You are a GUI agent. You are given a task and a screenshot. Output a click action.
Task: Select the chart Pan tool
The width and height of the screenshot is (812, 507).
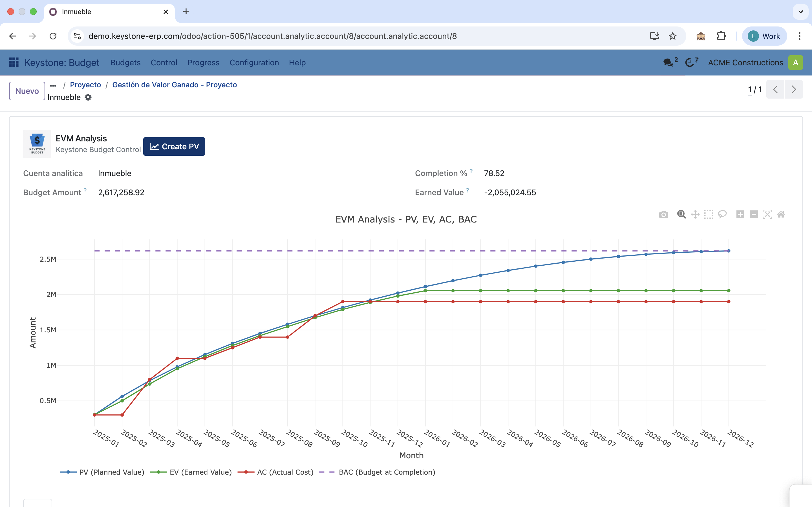pyautogui.click(x=695, y=215)
